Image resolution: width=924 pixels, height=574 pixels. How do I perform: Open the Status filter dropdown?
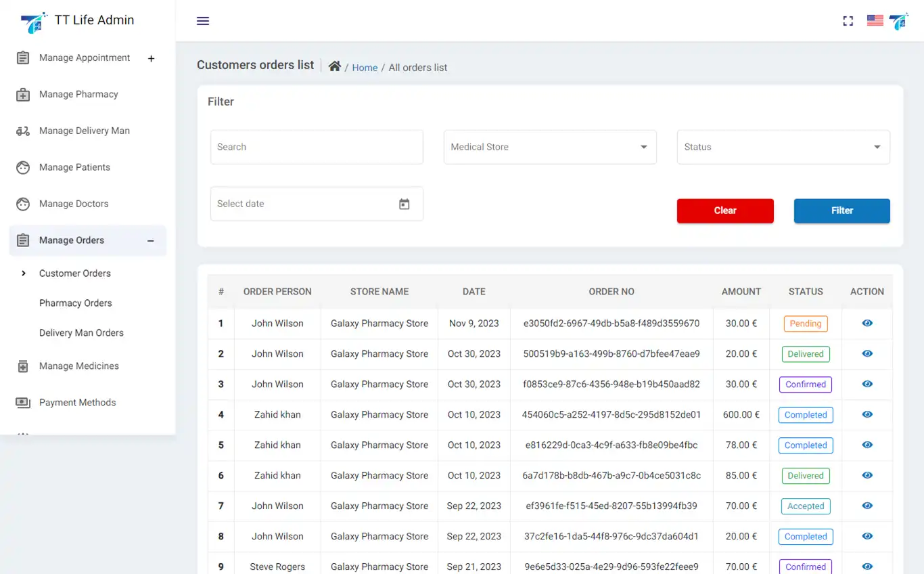783,147
